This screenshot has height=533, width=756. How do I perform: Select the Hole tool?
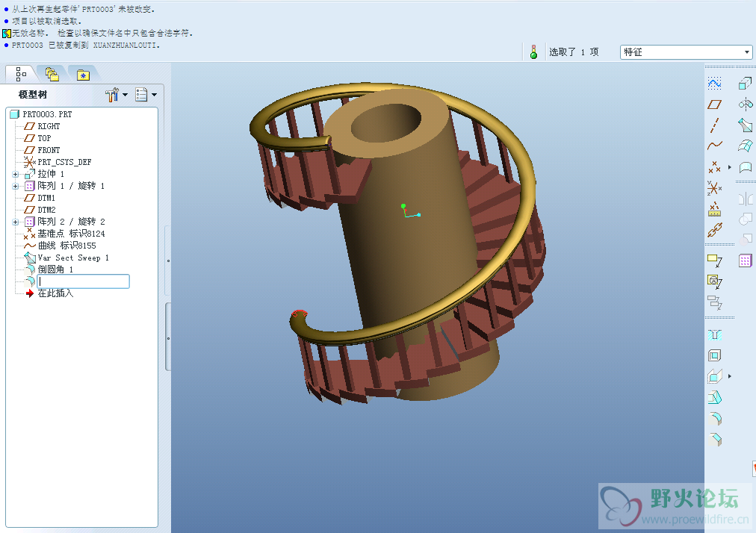[714, 334]
